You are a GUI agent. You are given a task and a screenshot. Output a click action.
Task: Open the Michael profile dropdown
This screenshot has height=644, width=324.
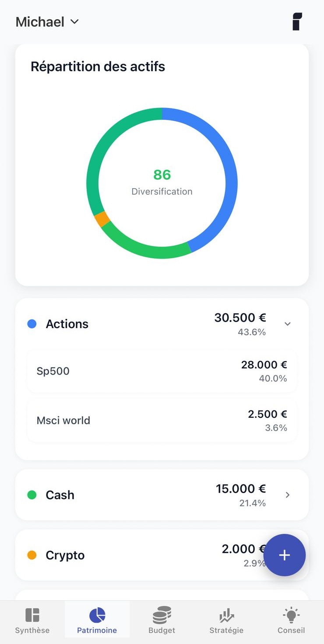pos(47,22)
